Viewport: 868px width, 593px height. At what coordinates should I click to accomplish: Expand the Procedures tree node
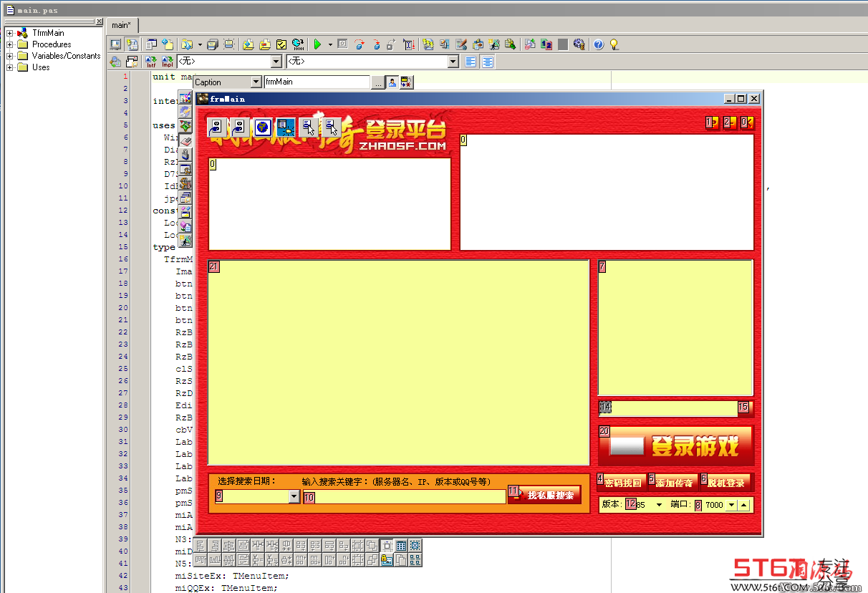pyautogui.click(x=10, y=44)
